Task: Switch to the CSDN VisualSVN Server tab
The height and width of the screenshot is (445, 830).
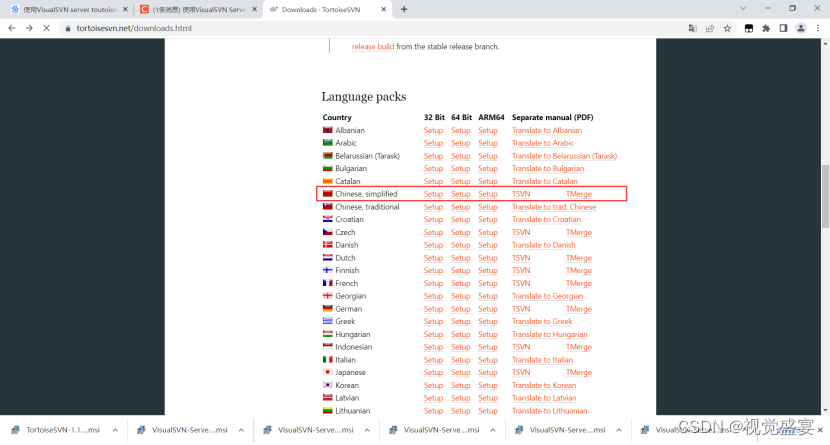Action: click(199, 10)
